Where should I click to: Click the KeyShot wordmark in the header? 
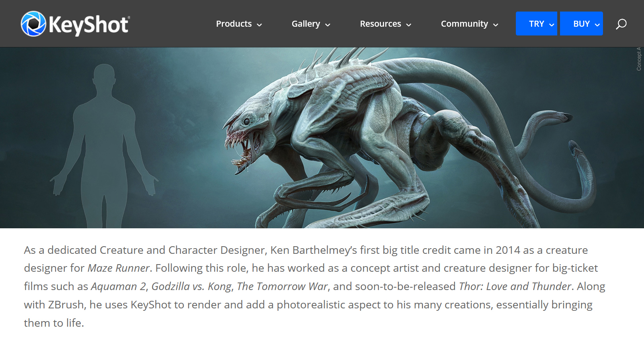[89, 25]
